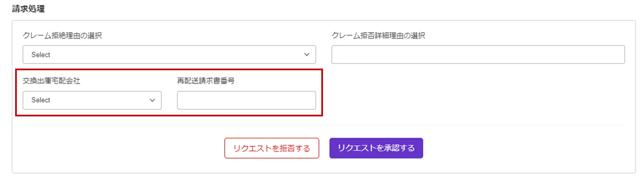Click the chevron arrow of クレーム拒絶理由 select
The image size is (644, 179).
coord(307,54)
